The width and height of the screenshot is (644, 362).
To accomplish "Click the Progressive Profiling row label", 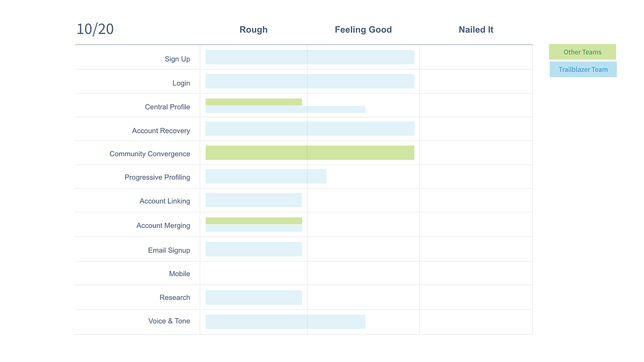I will coord(157,177).
